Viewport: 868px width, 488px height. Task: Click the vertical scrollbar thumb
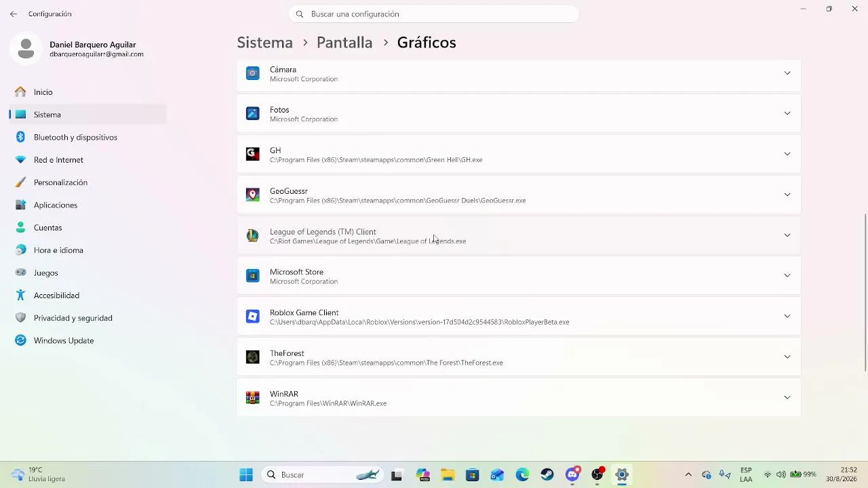click(865, 293)
